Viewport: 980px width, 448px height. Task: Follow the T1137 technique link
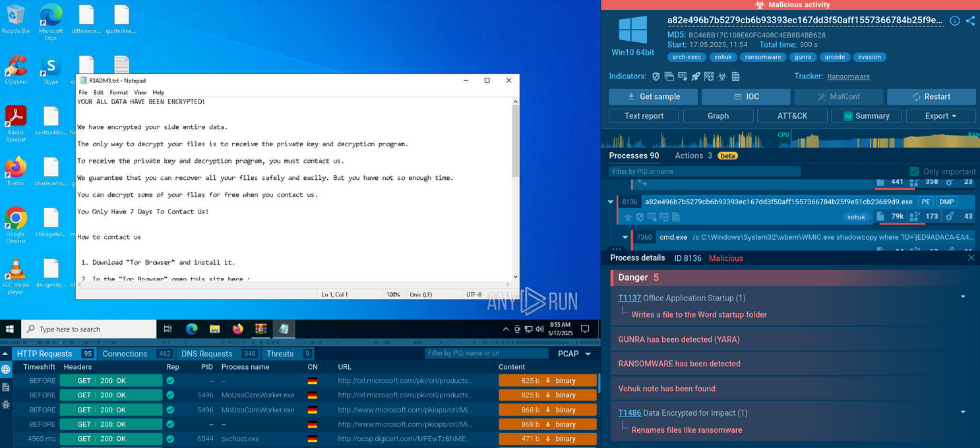pyautogui.click(x=629, y=298)
